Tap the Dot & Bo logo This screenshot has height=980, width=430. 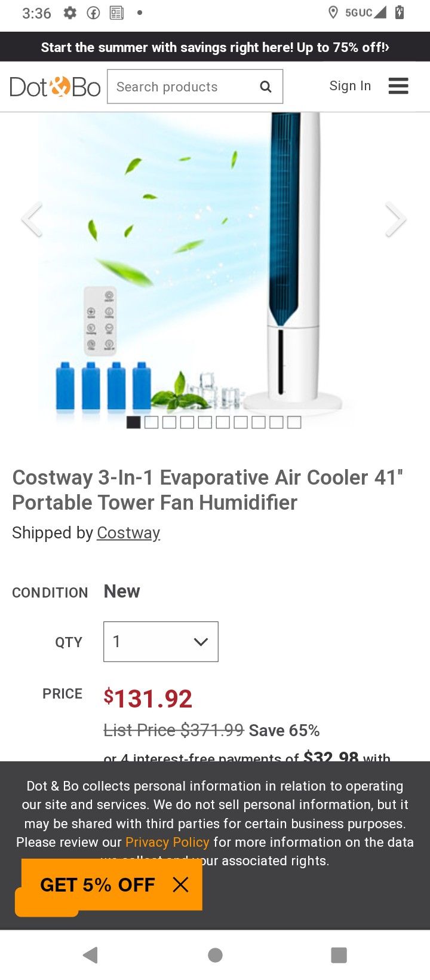coord(55,87)
